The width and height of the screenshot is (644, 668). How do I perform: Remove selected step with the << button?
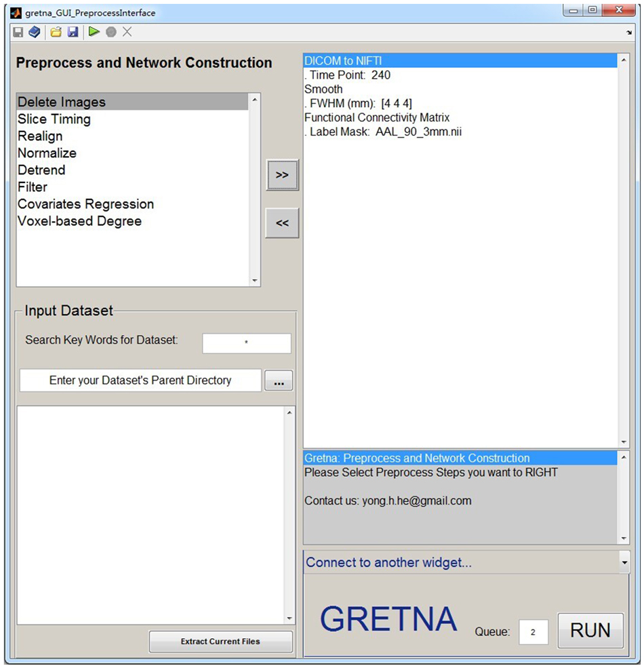tap(282, 223)
